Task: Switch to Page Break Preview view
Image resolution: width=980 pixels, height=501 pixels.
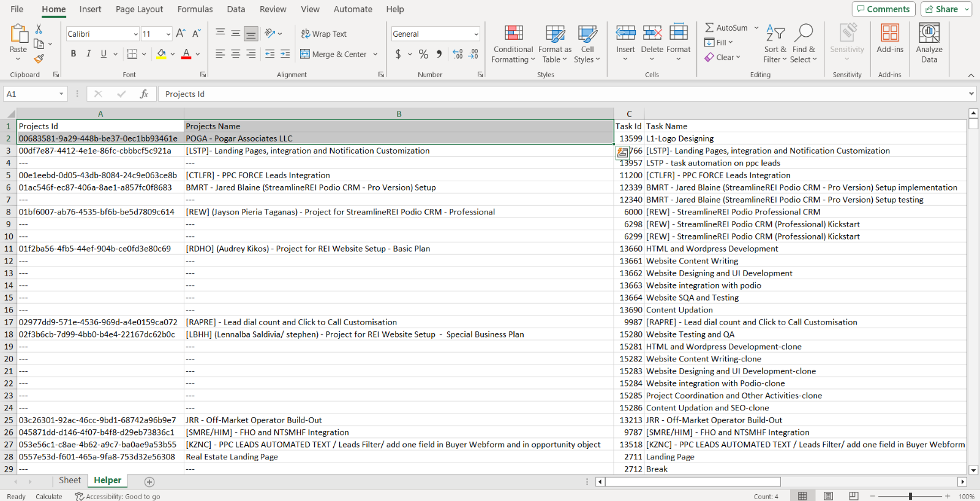Action: coord(854,496)
